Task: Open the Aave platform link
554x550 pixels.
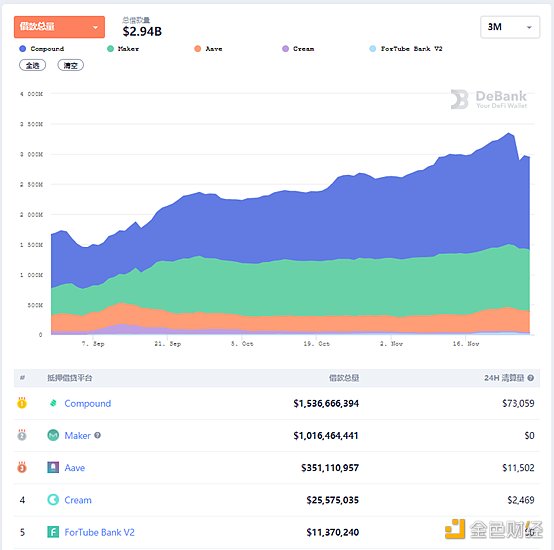Action: (75, 468)
